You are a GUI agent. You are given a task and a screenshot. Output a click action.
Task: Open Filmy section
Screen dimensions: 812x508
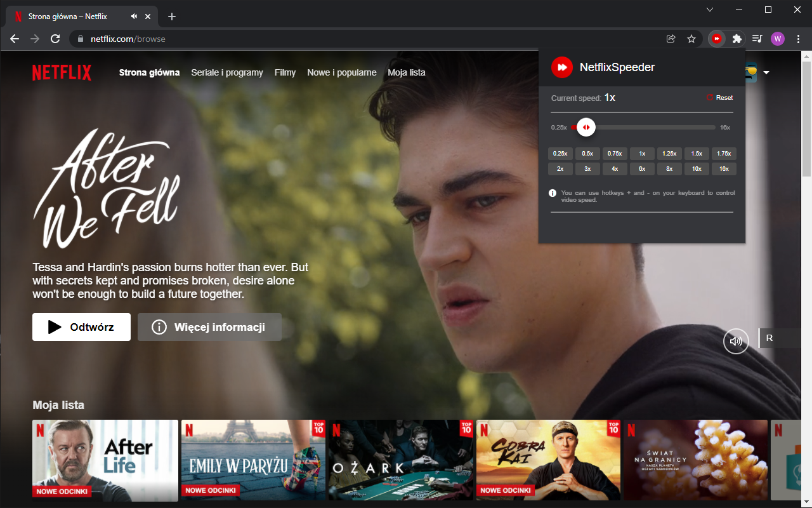(x=285, y=72)
